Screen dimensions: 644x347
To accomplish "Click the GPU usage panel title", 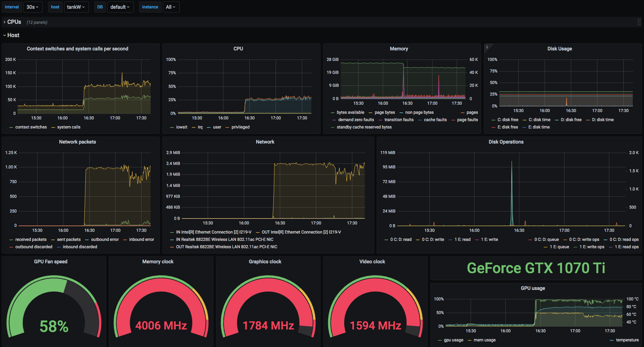I will click(533, 288).
